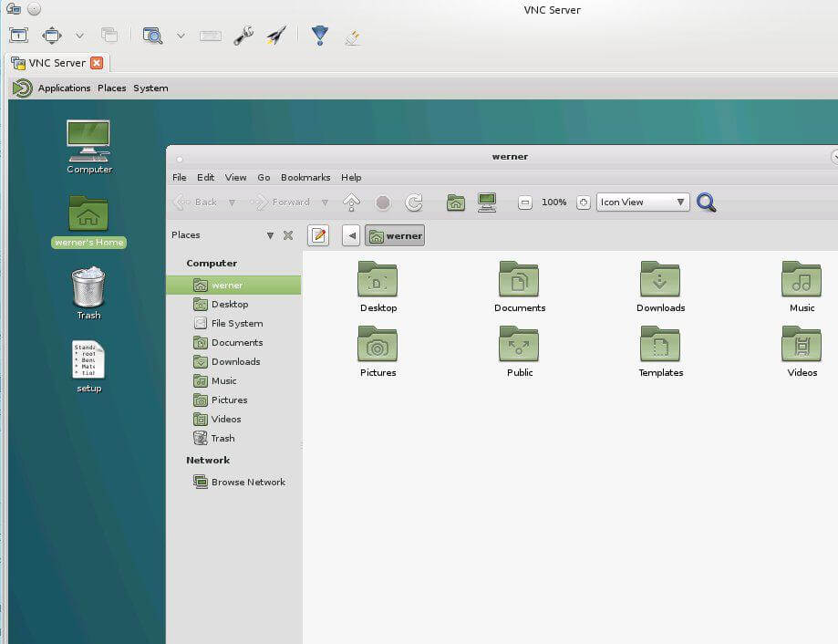Image resolution: width=838 pixels, height=644 pixels.
Task: Click the Up parent folder arrow icon
Action: point(351,203)
